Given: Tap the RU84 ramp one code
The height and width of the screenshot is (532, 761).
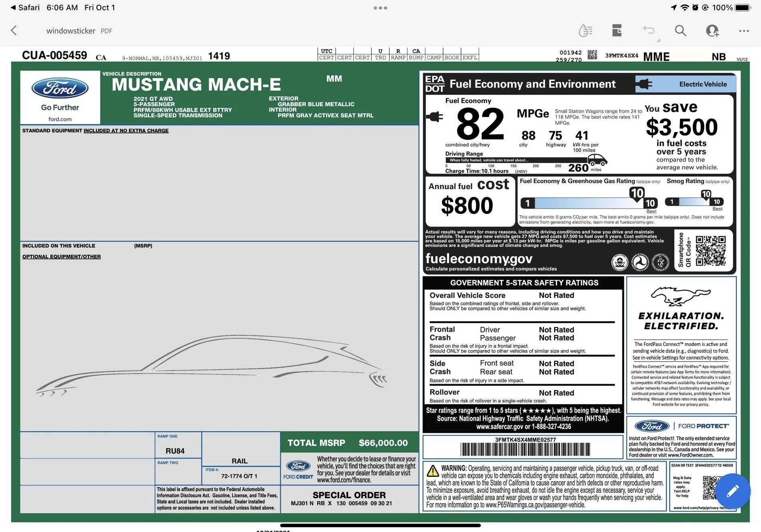Looking at the screenshot, I should pos(175,451).
